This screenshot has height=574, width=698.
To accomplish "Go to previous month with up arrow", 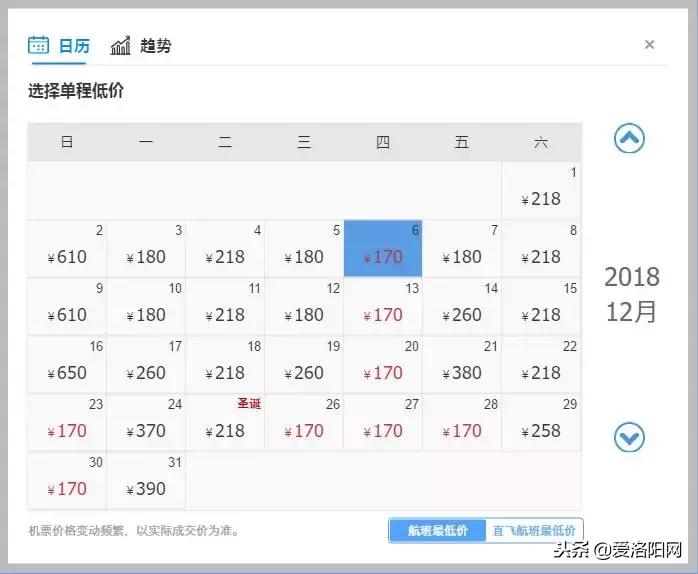I will (629, 138).
